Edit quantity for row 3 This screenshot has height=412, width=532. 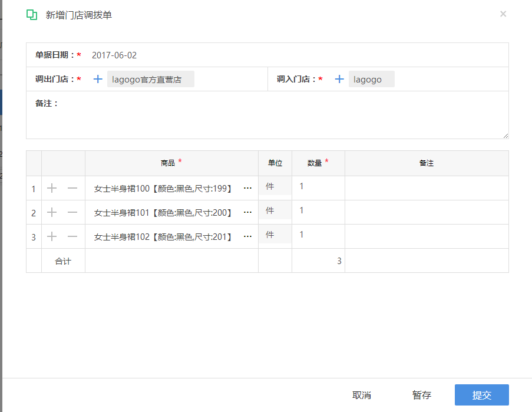pos(318,235)
